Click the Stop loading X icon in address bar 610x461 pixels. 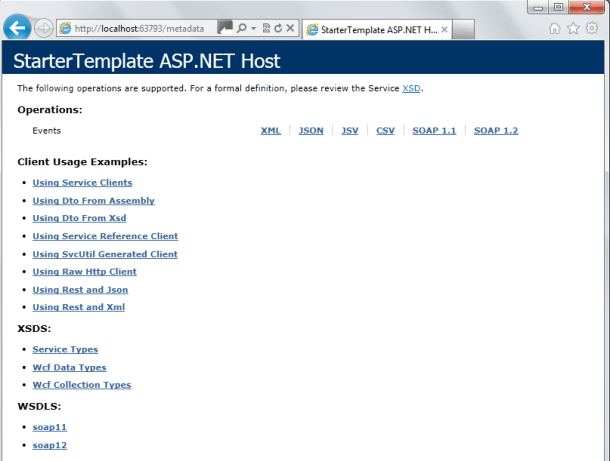click(x=290, y=29)
